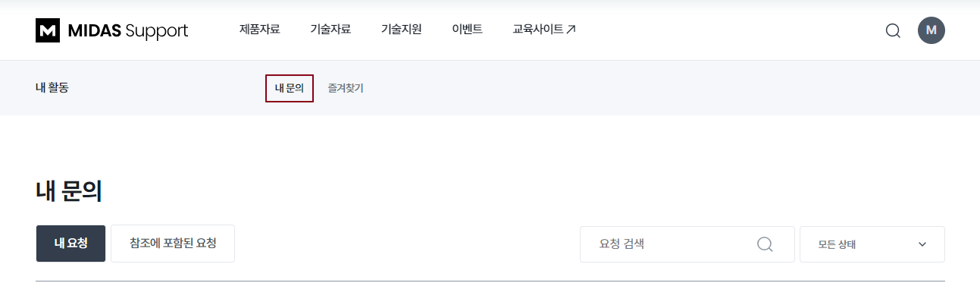Expand the 모든 상태 status dropdown
This screenshot has height=305, width=980.
pyautogui.click(x=872, y=244)
